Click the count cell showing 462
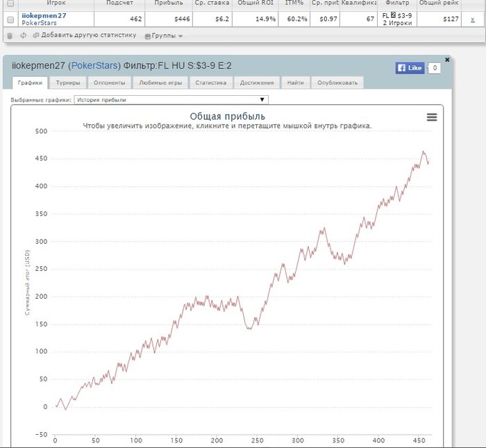This screenshot has height=448, width=486. pyautogui.click(x=119, y=19)
